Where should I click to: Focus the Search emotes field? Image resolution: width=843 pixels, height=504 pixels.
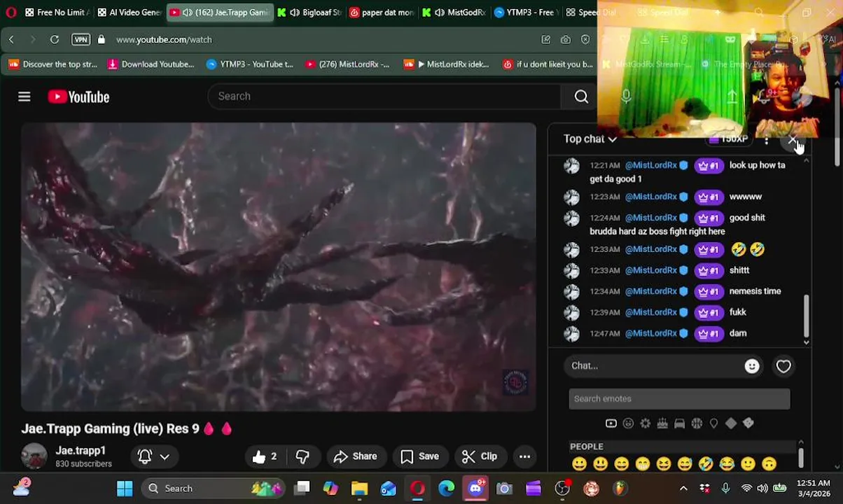coord(679,399)
